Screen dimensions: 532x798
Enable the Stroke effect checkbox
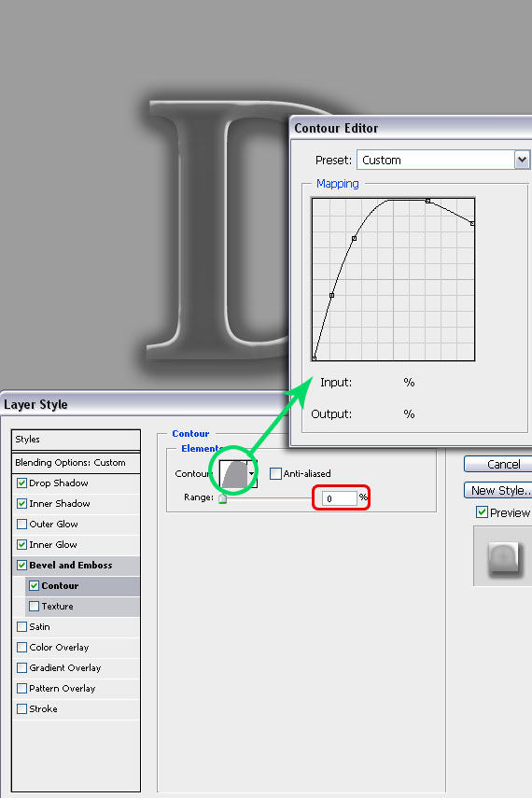pyautogui.click(x=21, y=708)
